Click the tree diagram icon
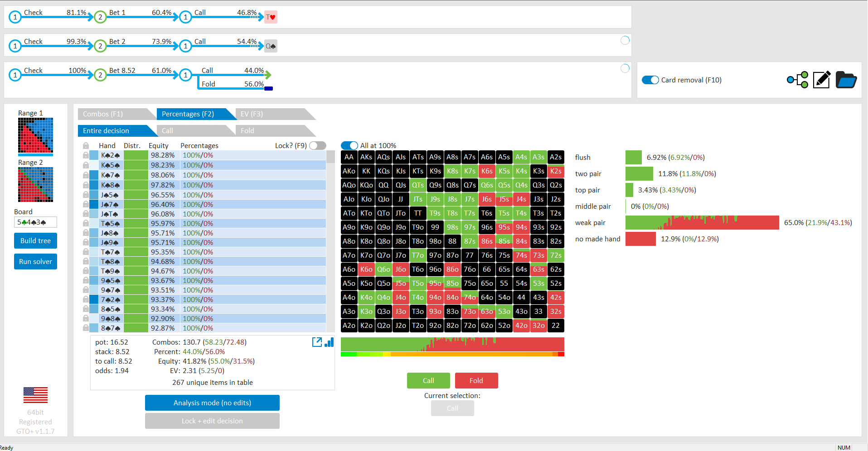Viewport: 868px width, 451px height. (798, 80)
